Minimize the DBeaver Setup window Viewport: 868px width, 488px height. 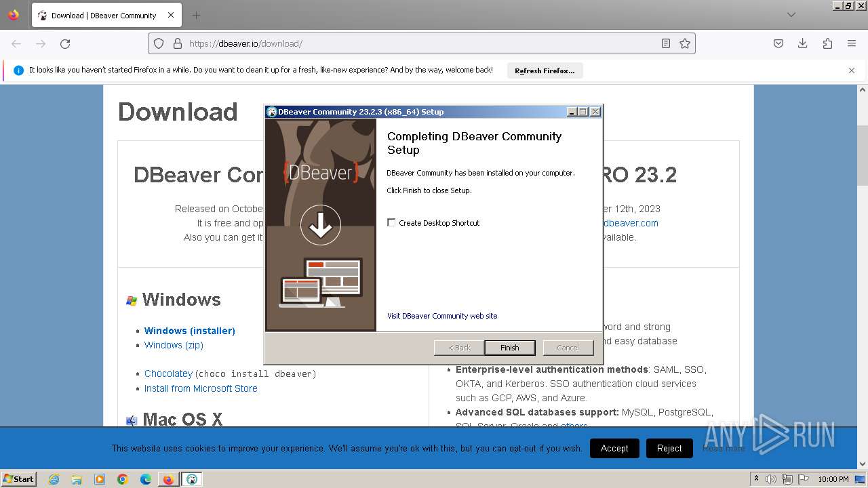572,112
